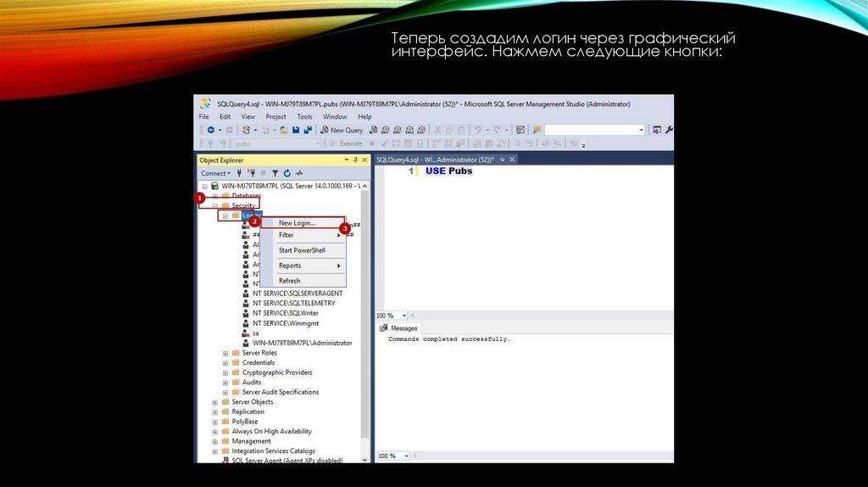
Task: Click the Undo icon in toolbar
Action: coord(477,130)
